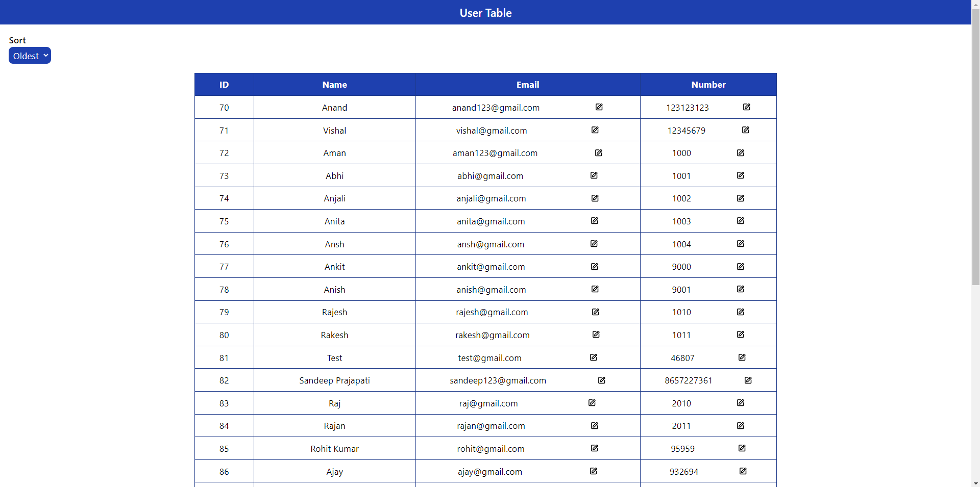
Task: Edit email raj@gmail.com pencil icon
Action: (592, 403)
